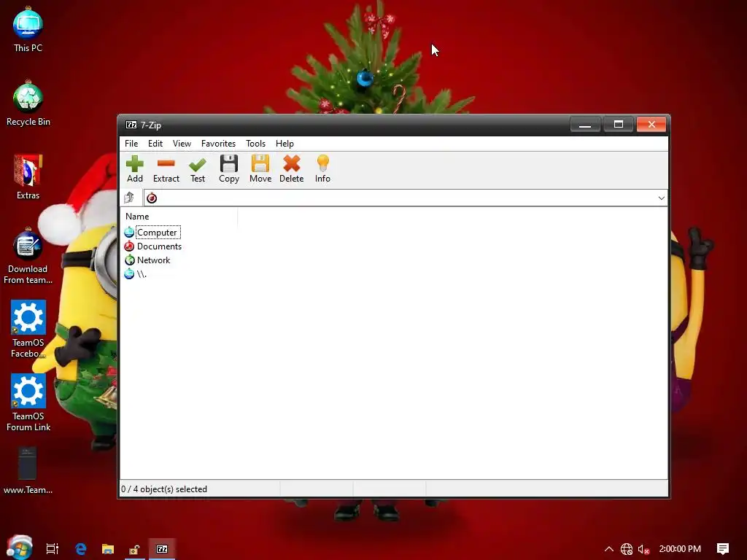The height and width of the screenshot is (560, 747).
Task: Run Test from the toolbar
Action: (x=198, y=169)
